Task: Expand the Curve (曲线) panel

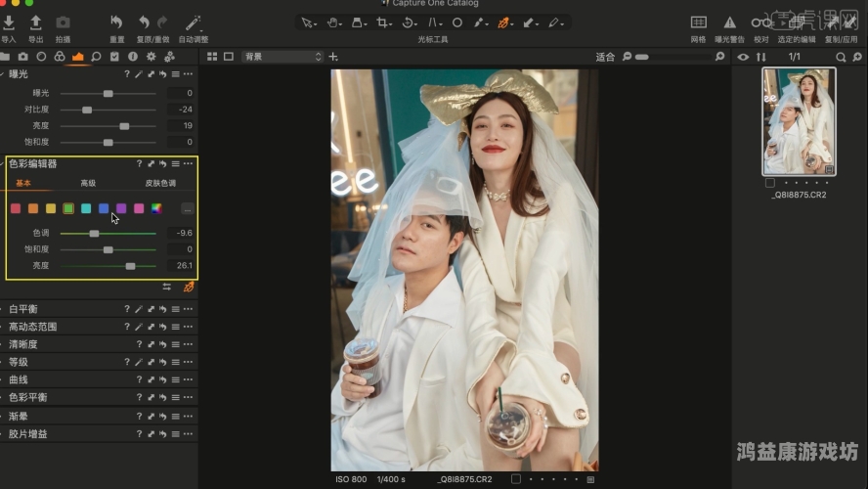Action: (19, 379)
